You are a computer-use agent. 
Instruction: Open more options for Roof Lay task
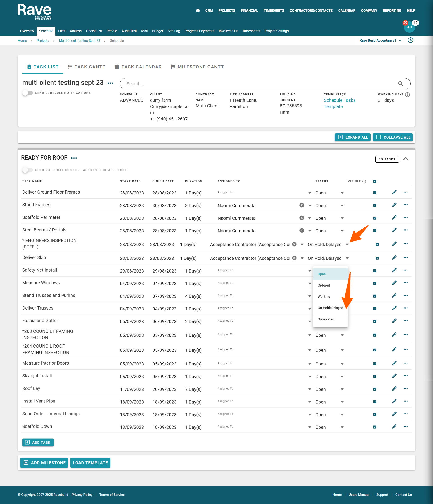405,389
